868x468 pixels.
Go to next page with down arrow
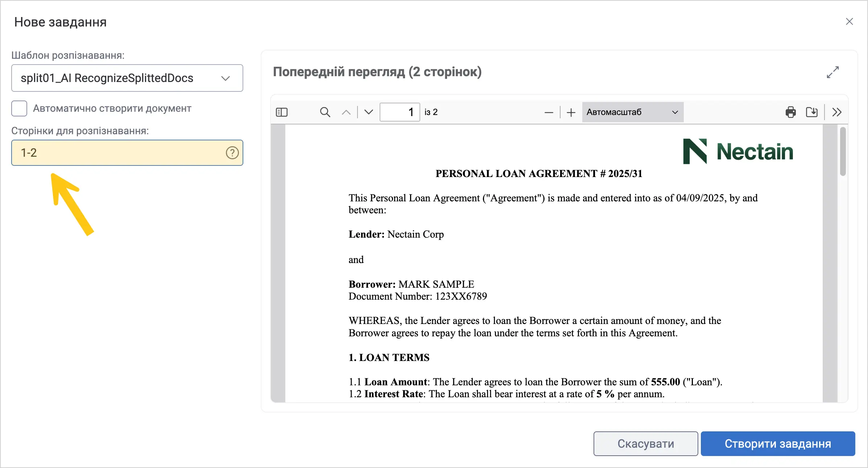[x=368, y=112]
